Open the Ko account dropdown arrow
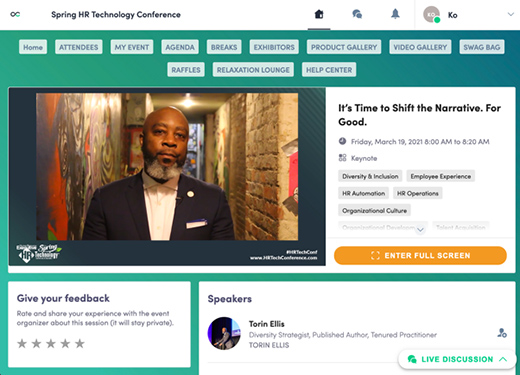The height and width of the screenshot is (375, 520). pyautogui.click(x=510, y=14)
